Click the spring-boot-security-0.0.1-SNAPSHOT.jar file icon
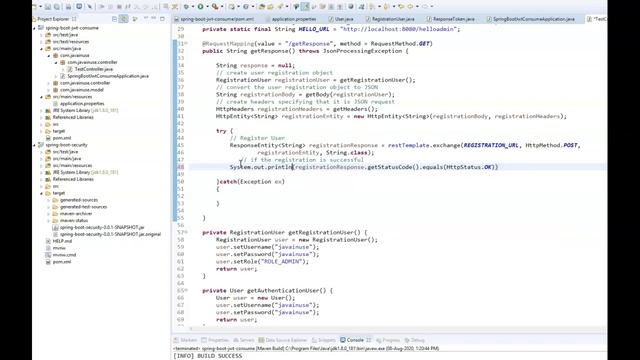 [56, 227]
